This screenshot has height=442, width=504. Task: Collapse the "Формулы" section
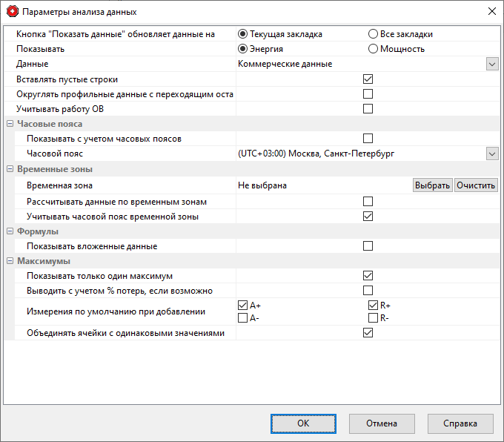(10, 232)
